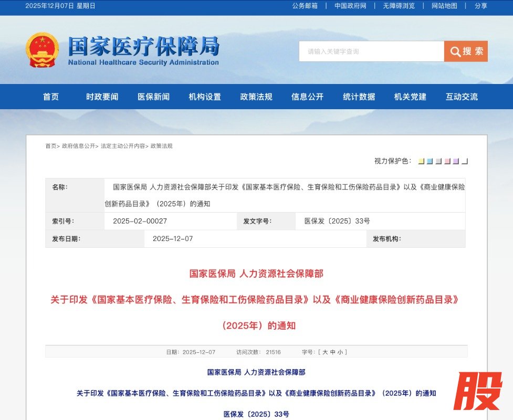This screenshot has width=513, height=420.
Task: Click the keyword search input field
Action: (371, 51)
